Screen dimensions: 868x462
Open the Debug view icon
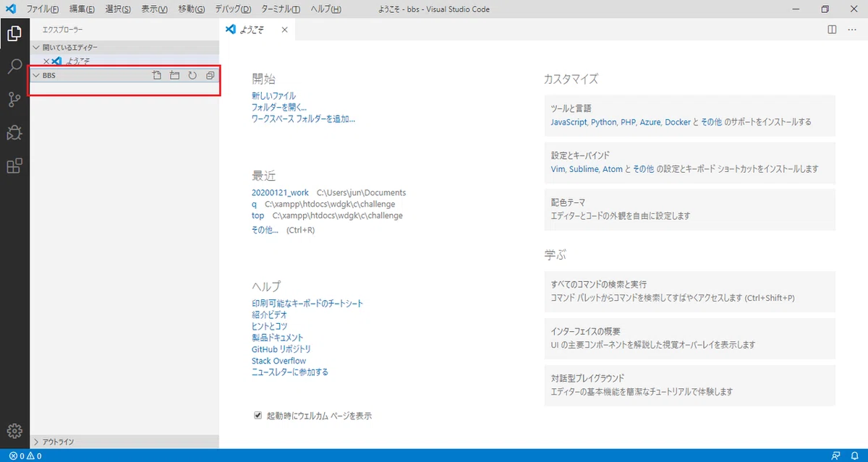click(x=14, y=133)
